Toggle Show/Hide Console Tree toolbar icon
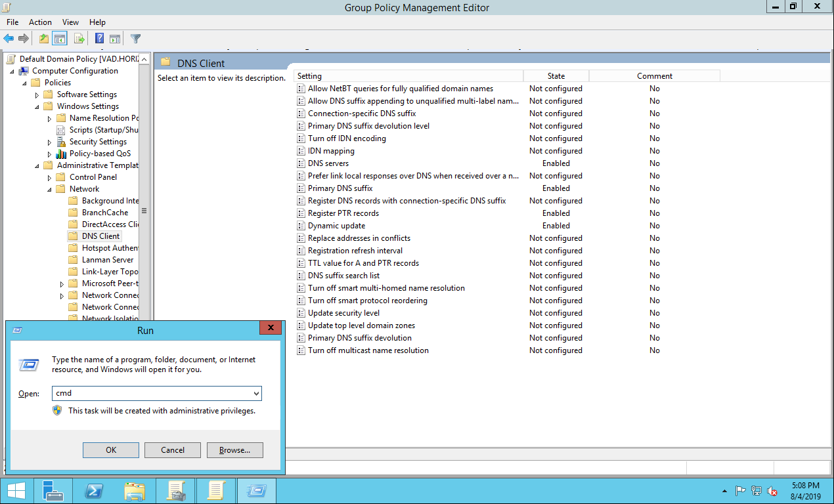This screenshot has width=834, height=504. 60,39
